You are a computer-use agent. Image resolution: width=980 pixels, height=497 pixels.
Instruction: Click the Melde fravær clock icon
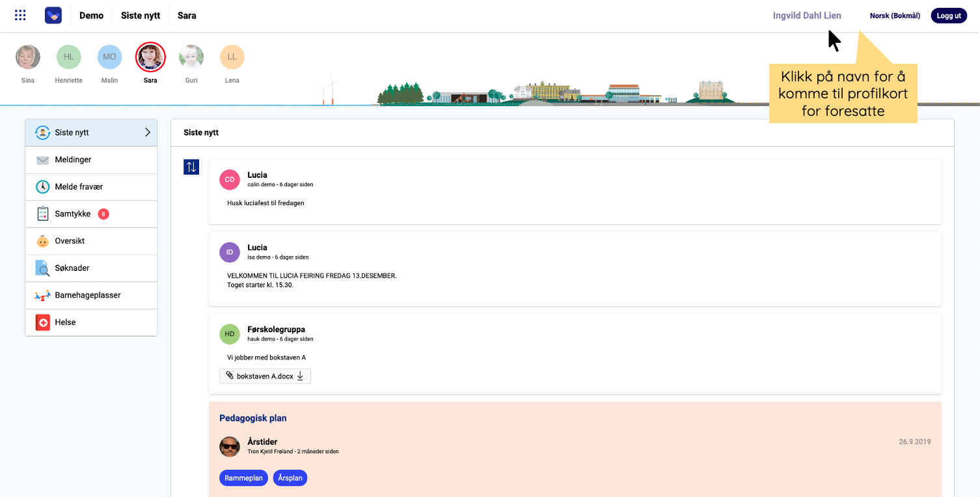point(43,187)
